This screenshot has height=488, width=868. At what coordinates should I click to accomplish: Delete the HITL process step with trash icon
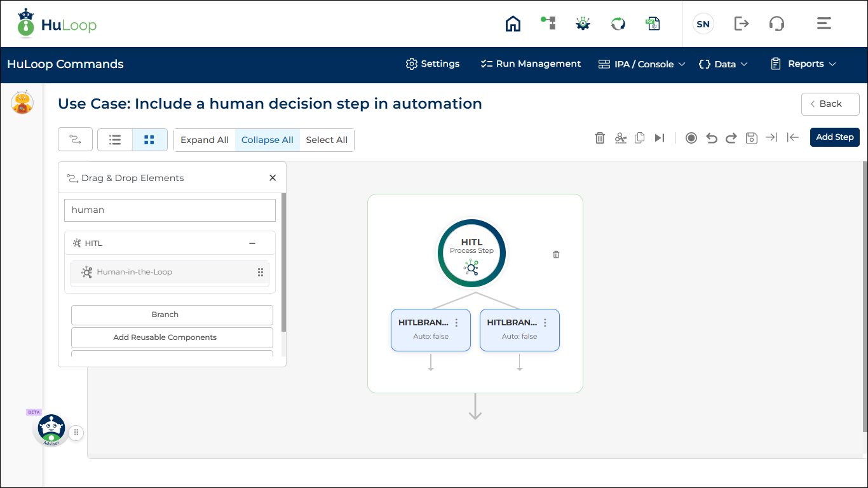pos(556,254)
